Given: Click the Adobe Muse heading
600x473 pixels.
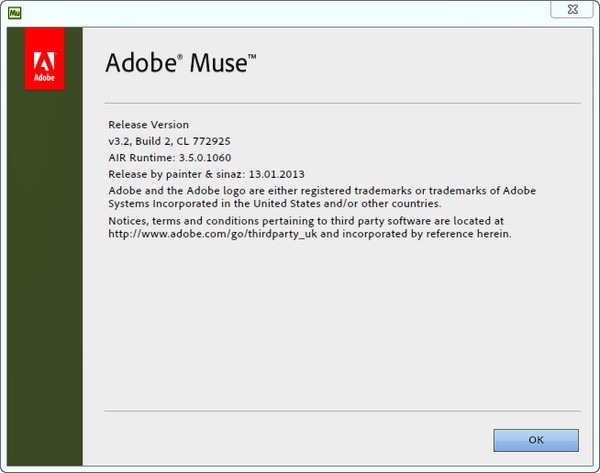Looking at the screenshot, I should pos(181,63).
